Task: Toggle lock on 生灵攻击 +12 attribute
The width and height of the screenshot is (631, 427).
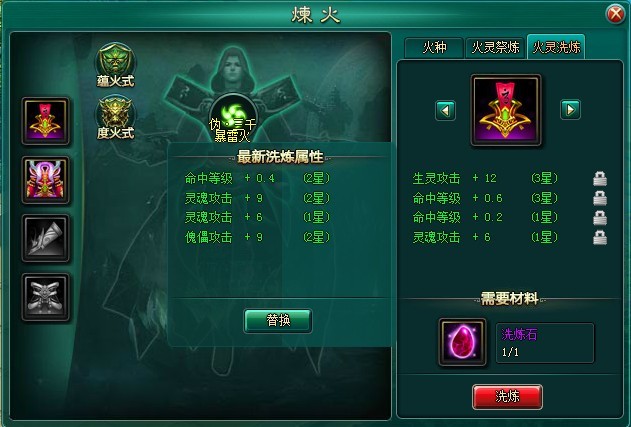Action: click(600, 178)
